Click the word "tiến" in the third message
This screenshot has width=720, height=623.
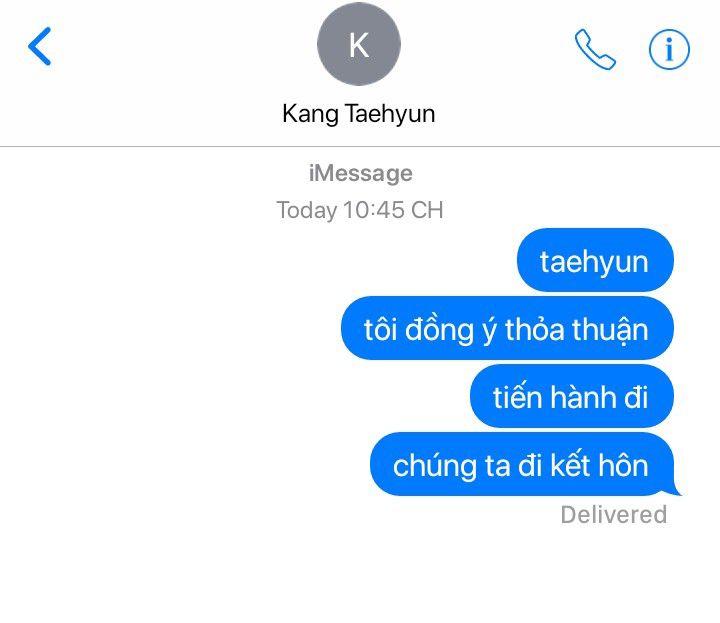(x=518, y=396)
